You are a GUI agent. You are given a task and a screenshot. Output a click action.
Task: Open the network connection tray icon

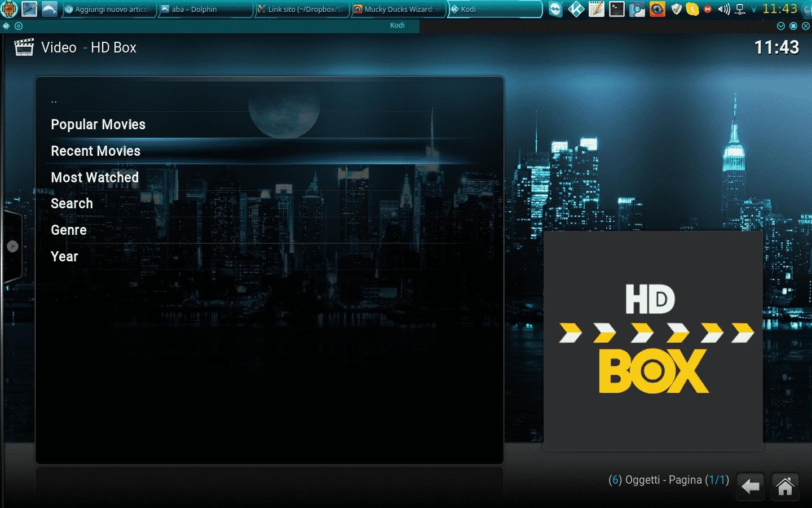click(x=740, y=9)
